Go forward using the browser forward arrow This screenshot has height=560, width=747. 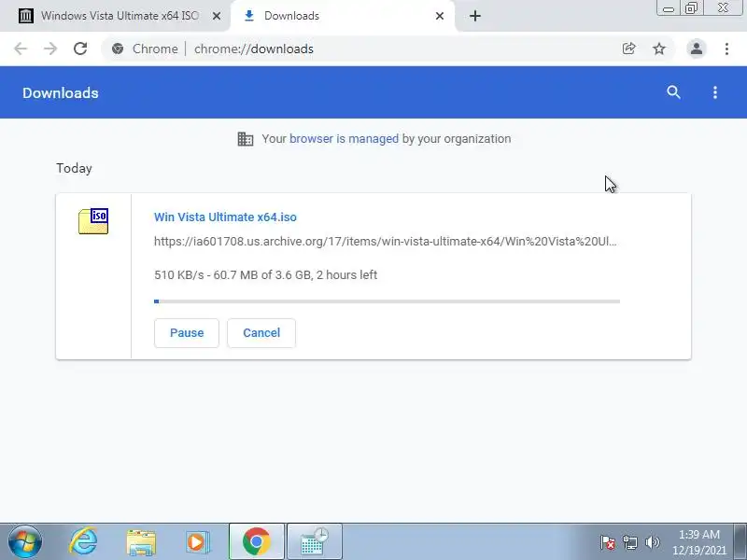pos(50,49)
